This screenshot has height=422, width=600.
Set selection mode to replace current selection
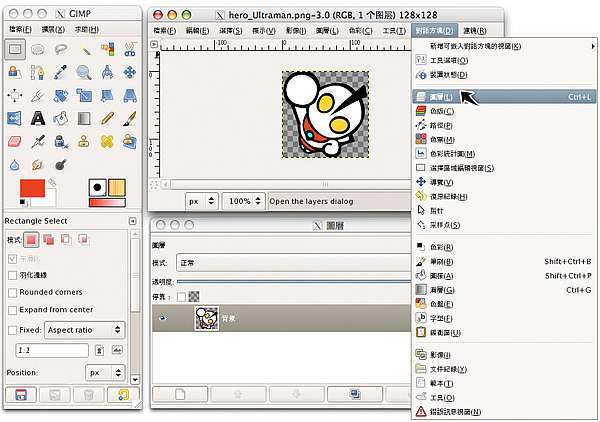(x=31, y=240)
